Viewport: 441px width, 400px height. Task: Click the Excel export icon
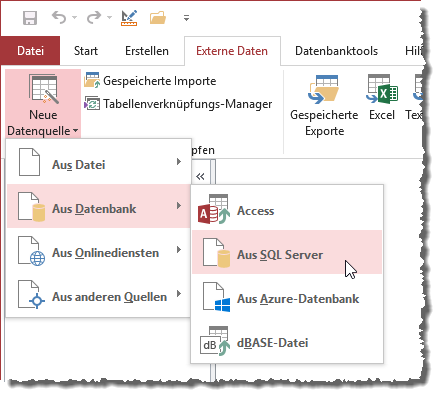click(x=382, y=89)
